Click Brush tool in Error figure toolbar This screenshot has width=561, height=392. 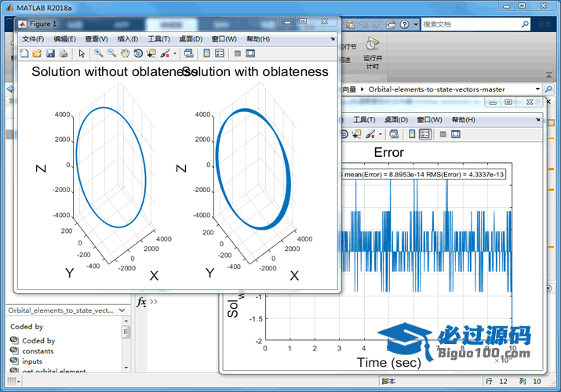click(370, 134)
